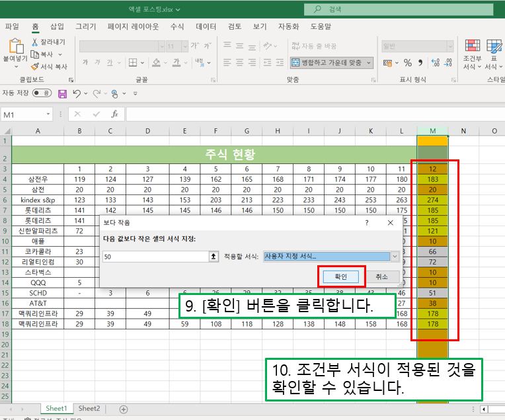The width and height of the screenshot is (505, 420).
Task: Click the search (검색) box
Action: pos(399,9)
